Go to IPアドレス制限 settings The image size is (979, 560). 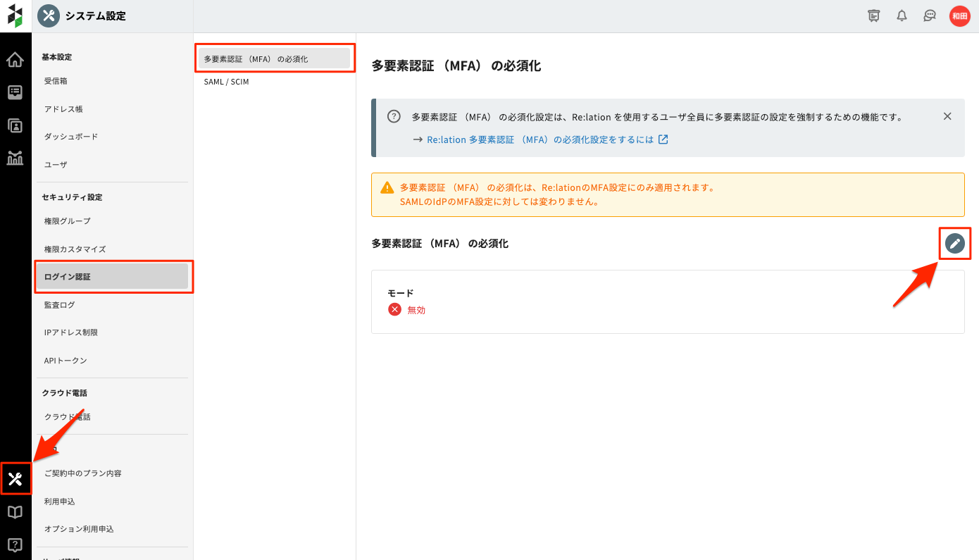[x=70, y=332]
